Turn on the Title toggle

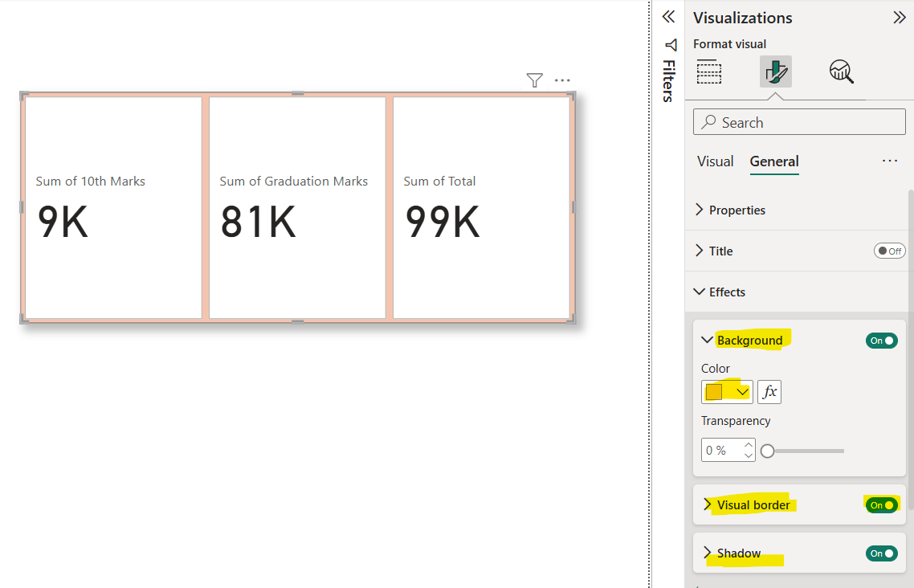[889, 250]
